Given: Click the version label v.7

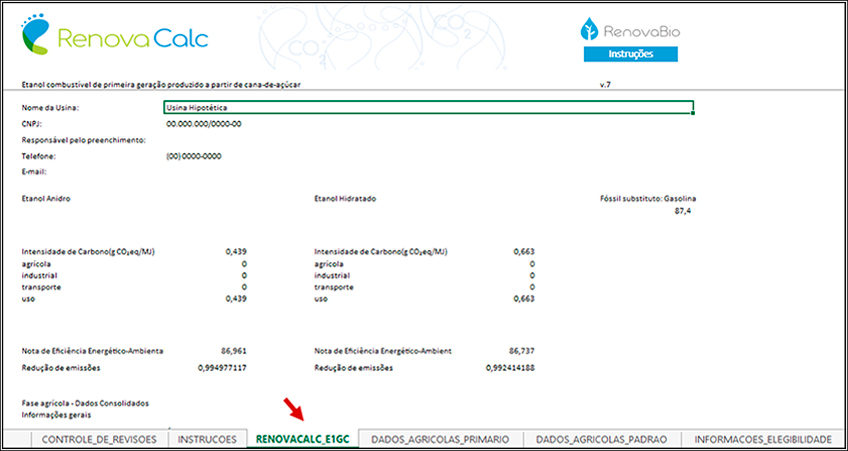Looking at the screenshot, I should [605, 84].
